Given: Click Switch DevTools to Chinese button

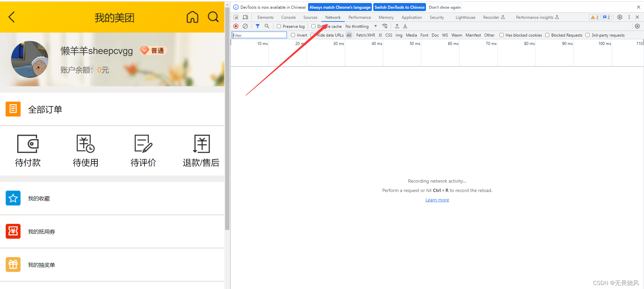Looking at the screenshot, I should pyautogui.click(x=399, y=7).
